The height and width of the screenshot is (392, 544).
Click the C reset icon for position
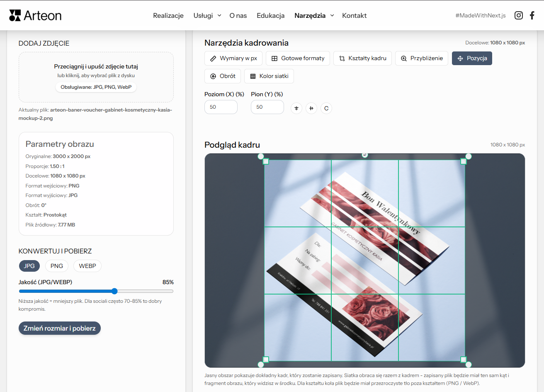pyautogui.click(x=326, y=108)
